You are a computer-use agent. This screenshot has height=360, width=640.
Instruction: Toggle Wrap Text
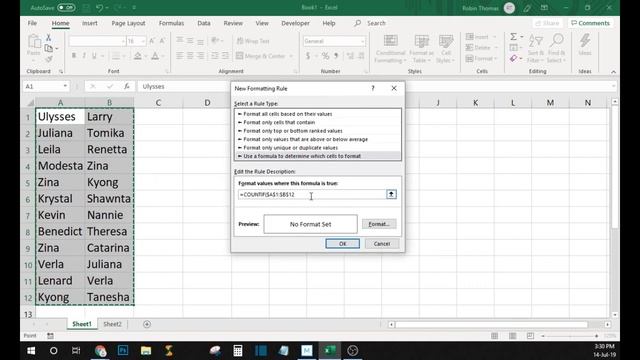[253, 41]
